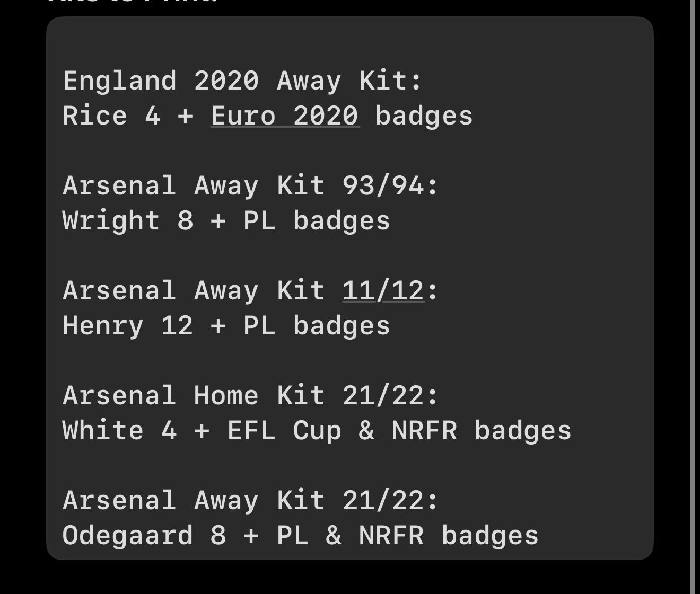Click "Arsenal" in the 11/12 kit heading
Image resolution: width=700 pixels, height=594 pixels.
pos(119,290)
